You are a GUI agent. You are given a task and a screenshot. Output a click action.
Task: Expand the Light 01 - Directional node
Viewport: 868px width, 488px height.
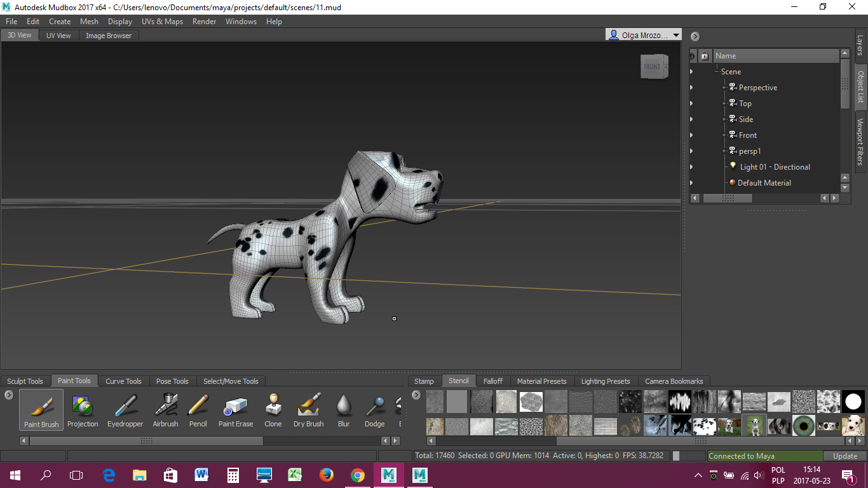(x=691, y=166)
